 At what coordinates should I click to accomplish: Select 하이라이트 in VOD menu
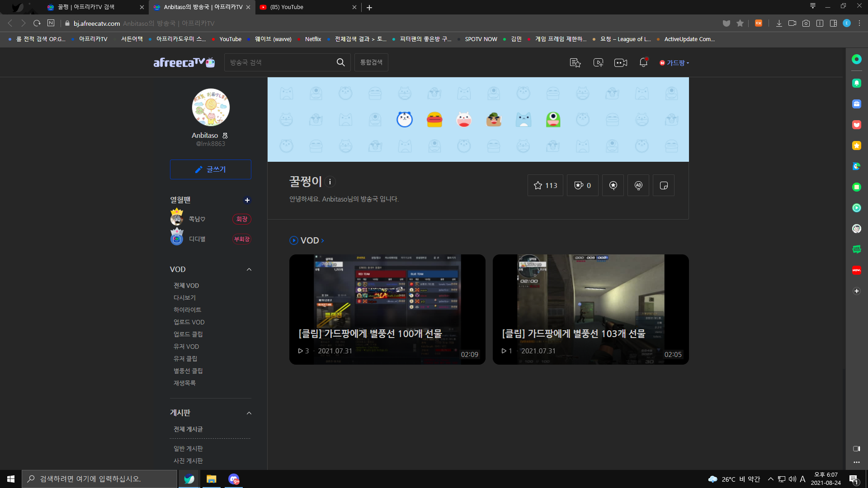187,310
